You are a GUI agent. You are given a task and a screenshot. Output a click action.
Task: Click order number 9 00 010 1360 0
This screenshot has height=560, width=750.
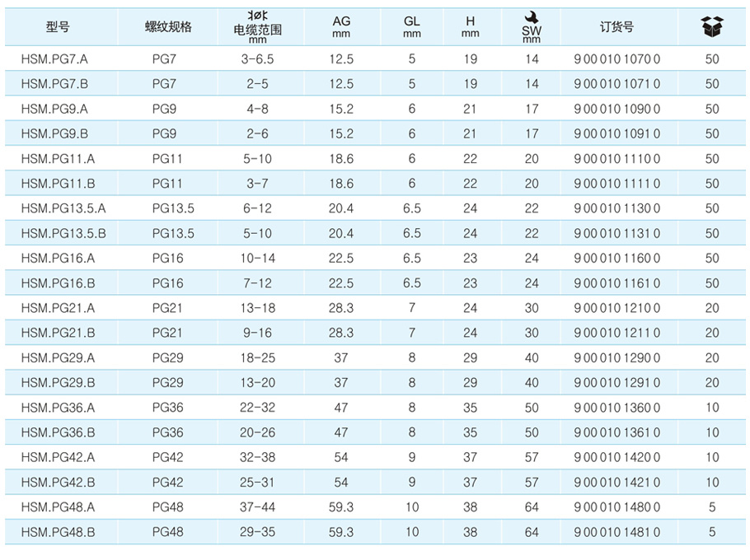(617, 408)
